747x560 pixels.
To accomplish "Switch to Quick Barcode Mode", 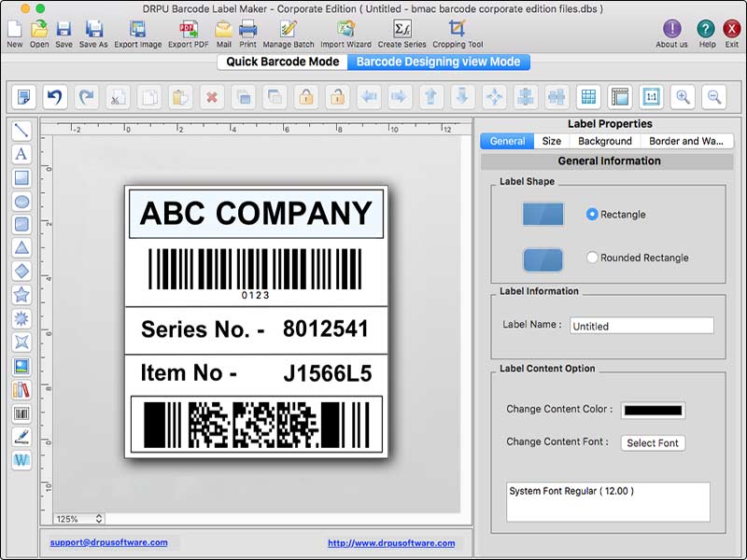I will (283, 62).
